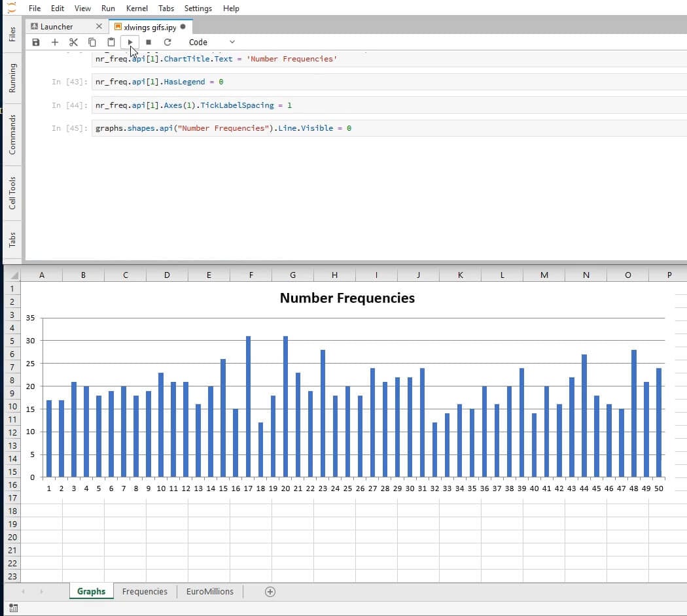Image resolution: width=687 pixels, height=616 pixels.
Task: Open the Kernel menu
Action: [137, 9]
